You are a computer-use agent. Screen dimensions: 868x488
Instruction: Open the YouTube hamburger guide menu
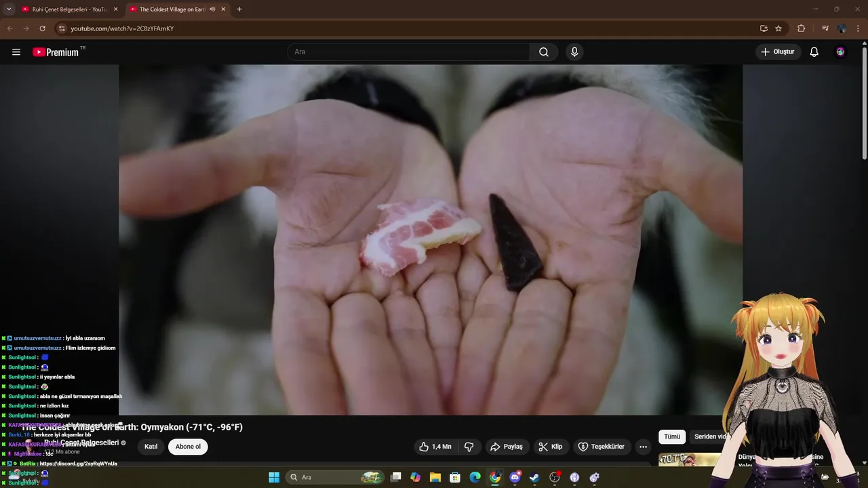click(x=16, y=52)
